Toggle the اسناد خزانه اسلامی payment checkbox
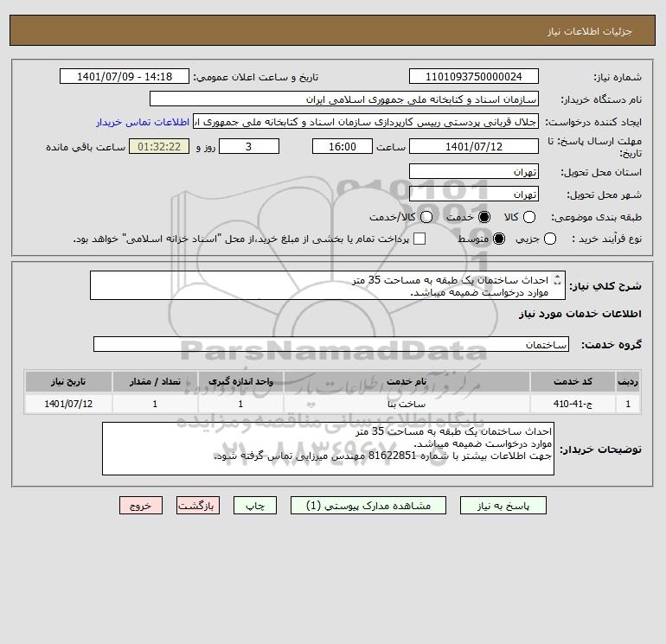The height and width of the screenshot is (644, 666). pyautogui.click(x=419, y=239)
